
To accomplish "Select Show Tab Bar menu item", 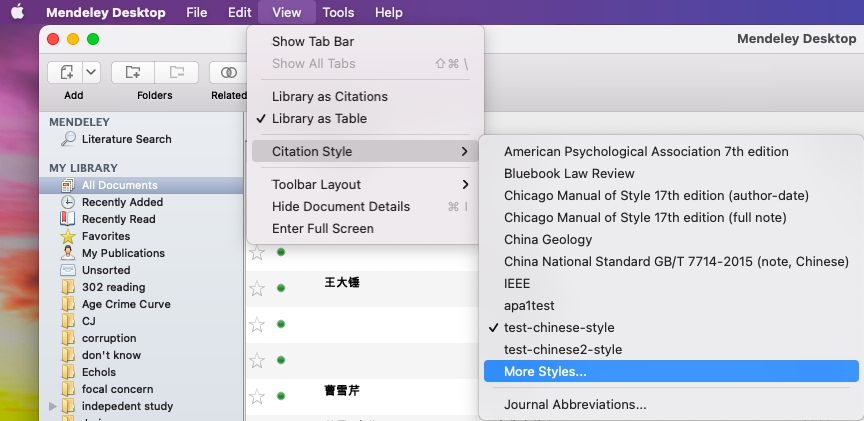I will 365,41.
